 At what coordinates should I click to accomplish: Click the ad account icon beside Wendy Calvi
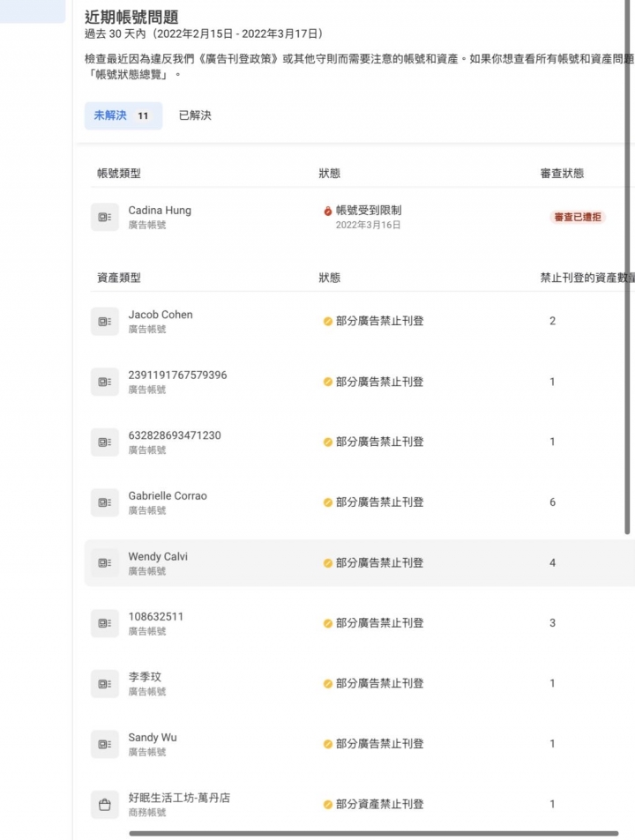104,563
